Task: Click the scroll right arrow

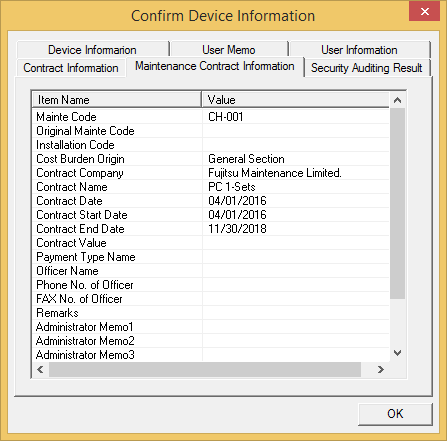Action: point(380,369)
